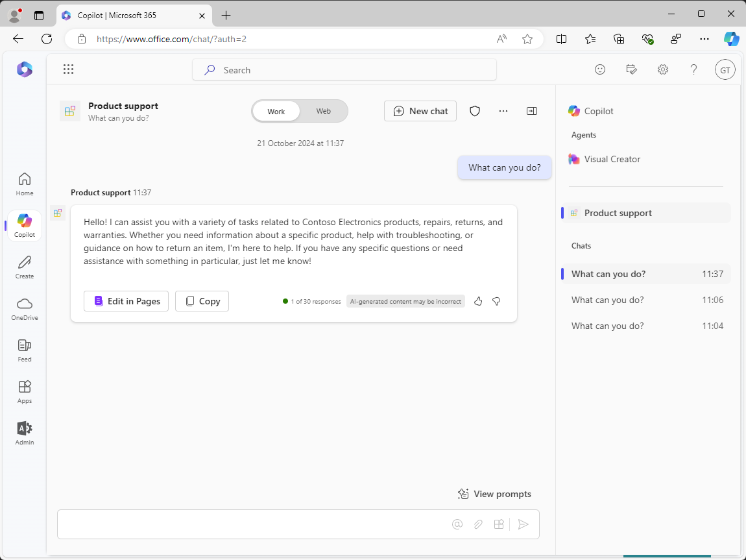This screenshot has width=746, height=560.
Task: Open the Visual Creator agent
Action: (x=604, y=160)
